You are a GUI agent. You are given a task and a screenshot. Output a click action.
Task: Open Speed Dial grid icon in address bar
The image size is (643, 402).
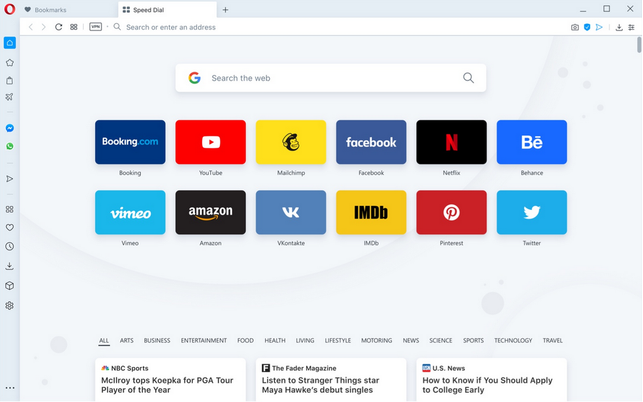click(74, 27)
